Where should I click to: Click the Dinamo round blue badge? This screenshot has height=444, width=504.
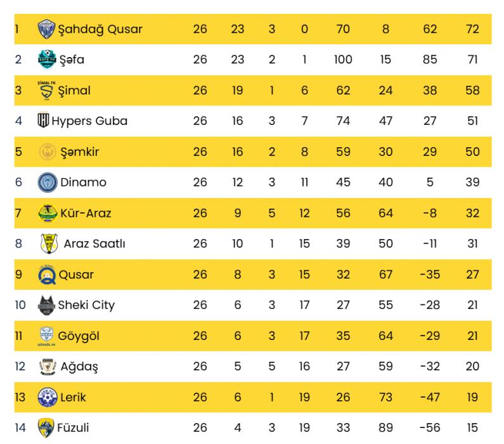(x=48, y=182)
